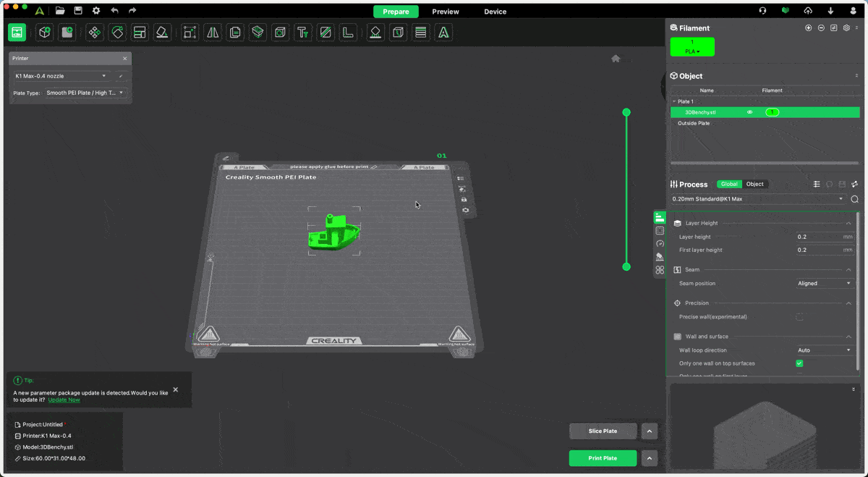Uncheck Only one wall on top surfaces
The image size is (868, 477).
799,363
